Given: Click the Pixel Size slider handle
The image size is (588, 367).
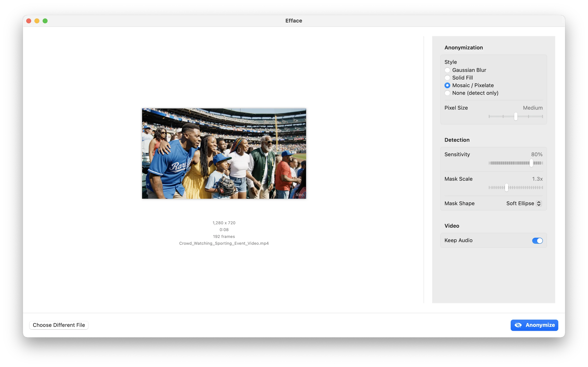Looking at the screenshot, I should tap(516, 116).
